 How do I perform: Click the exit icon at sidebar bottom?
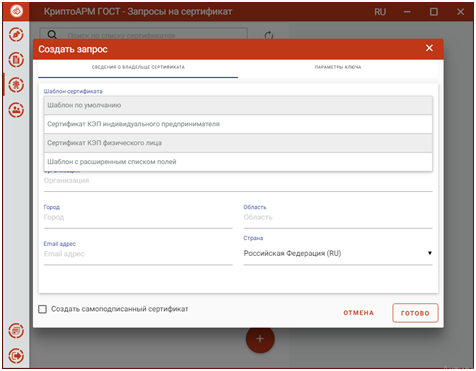coord(16,356)
